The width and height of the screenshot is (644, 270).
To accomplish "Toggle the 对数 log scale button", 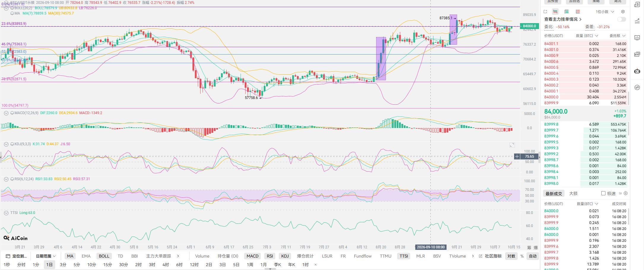I will (x=511, y=256).
